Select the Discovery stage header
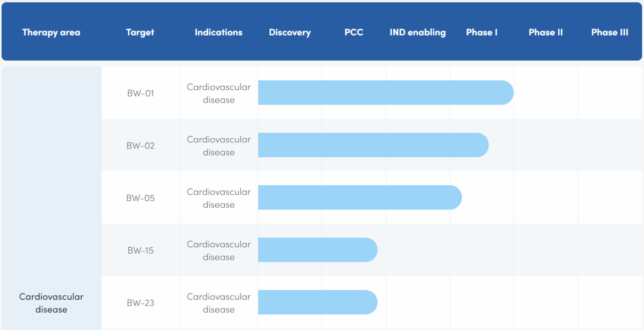The image size is (644, 330). point(290,32)
